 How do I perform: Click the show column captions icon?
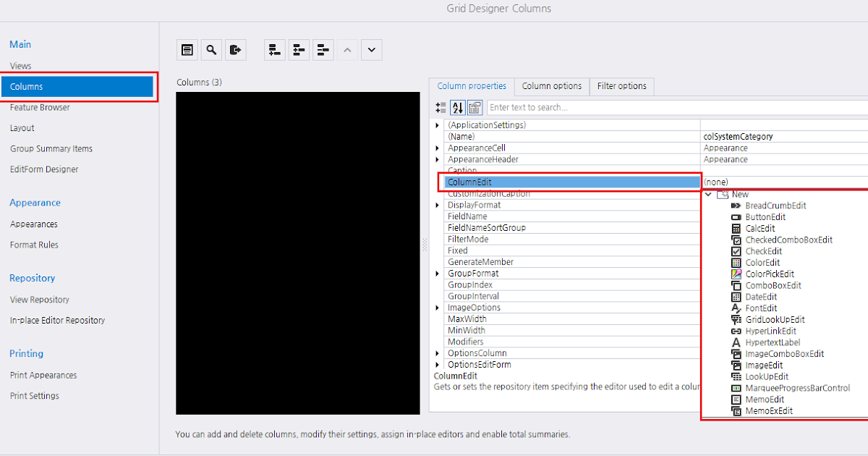click(x=187, y=49)
